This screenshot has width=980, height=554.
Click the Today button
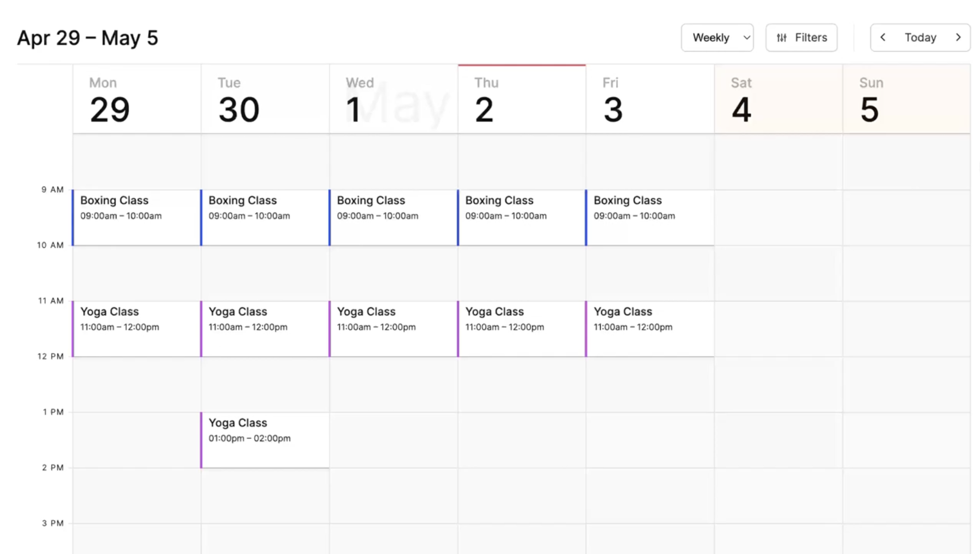pos(920,37)
